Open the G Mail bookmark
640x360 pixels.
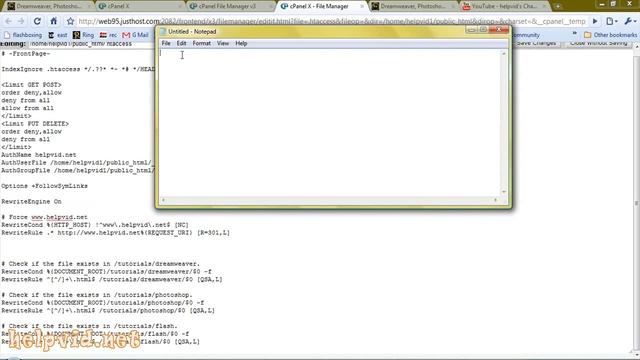[136, 35]
